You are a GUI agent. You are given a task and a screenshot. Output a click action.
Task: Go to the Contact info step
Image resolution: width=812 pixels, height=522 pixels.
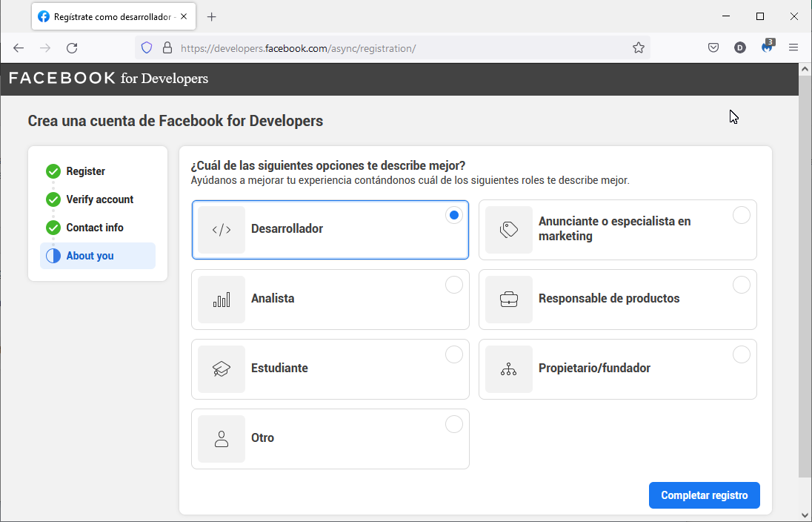pos(94,228)
